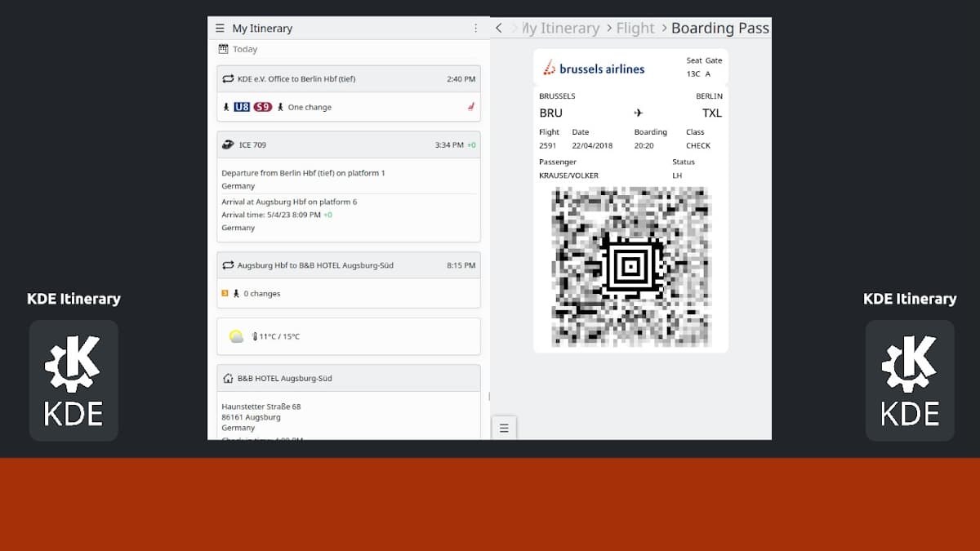Click the airplane icon between BRU and TXL
This screenshot has width=980, height=551.
(639, 113)
